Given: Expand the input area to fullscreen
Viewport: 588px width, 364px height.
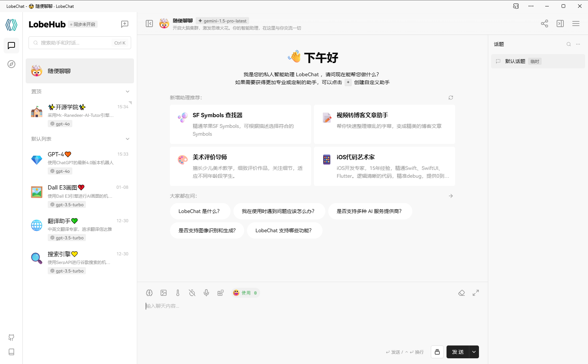Looking at the screenshot, I should click(476, 293).
